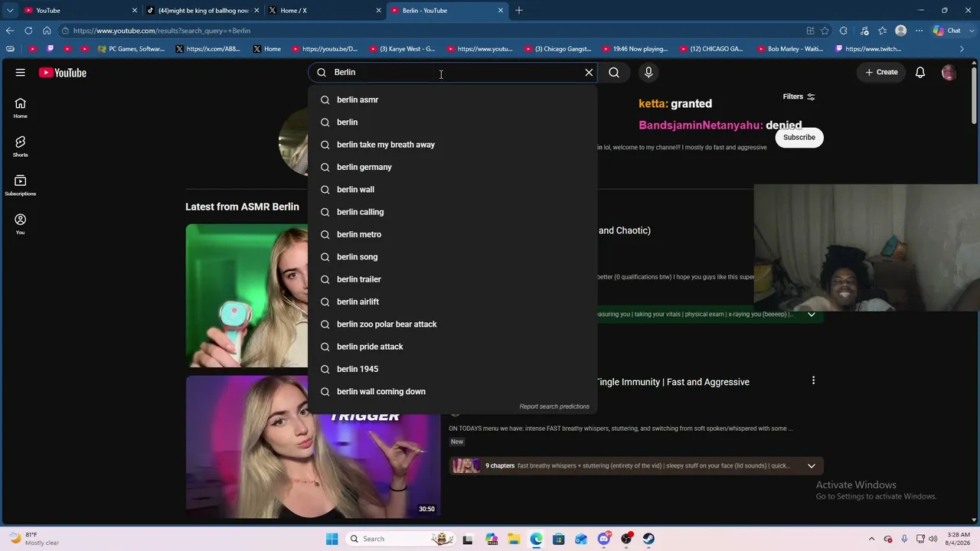Reload the current browser page
Image resolution: width=980 pixels, height=551 pixels.
pyautogui.click(x=28, y=31)
